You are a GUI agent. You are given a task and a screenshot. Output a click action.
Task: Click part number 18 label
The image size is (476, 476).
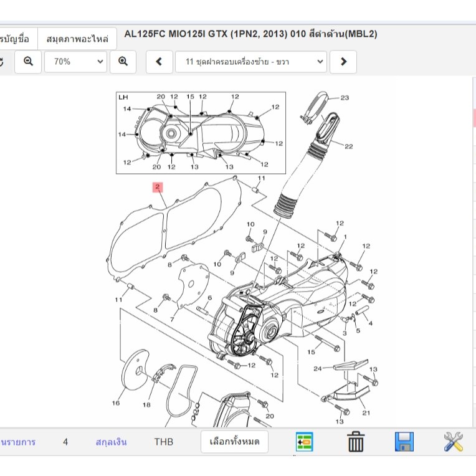pyautogui.click(x=146, y=404)
